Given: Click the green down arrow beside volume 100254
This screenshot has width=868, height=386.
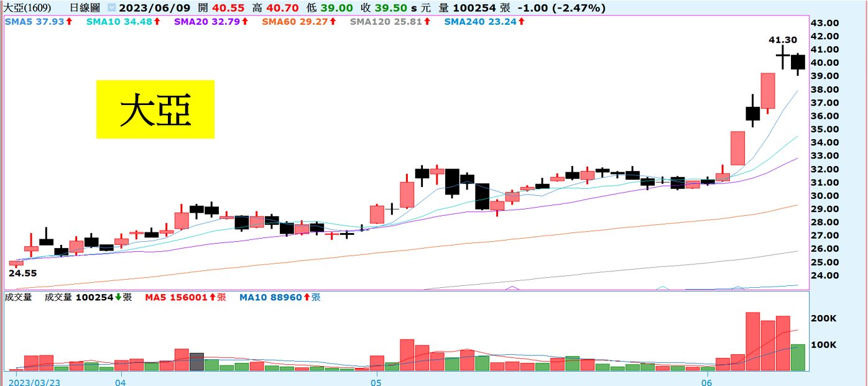Looking at the screenshot, I should pyautogui.click(x=118, y=298).
